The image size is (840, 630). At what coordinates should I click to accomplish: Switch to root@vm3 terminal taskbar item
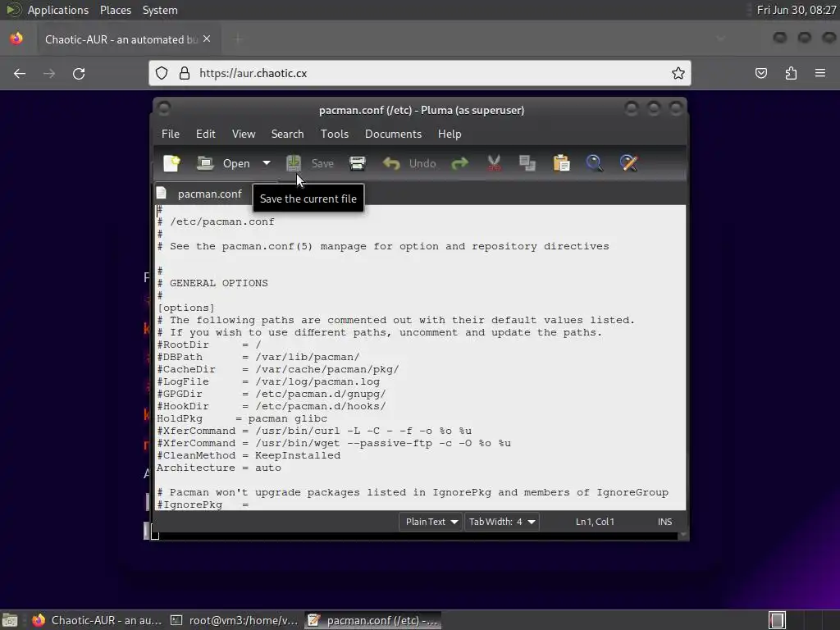click(235, 620)
